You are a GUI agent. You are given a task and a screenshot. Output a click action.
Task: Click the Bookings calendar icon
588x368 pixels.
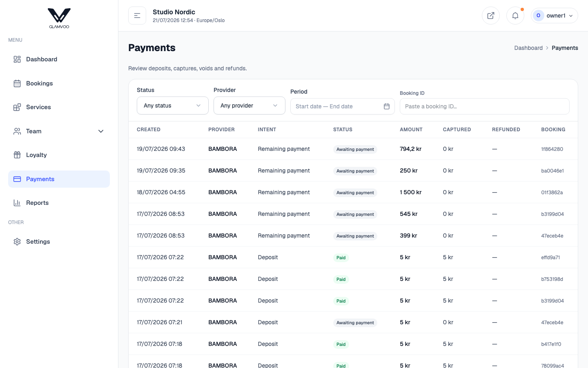[17, 83]
